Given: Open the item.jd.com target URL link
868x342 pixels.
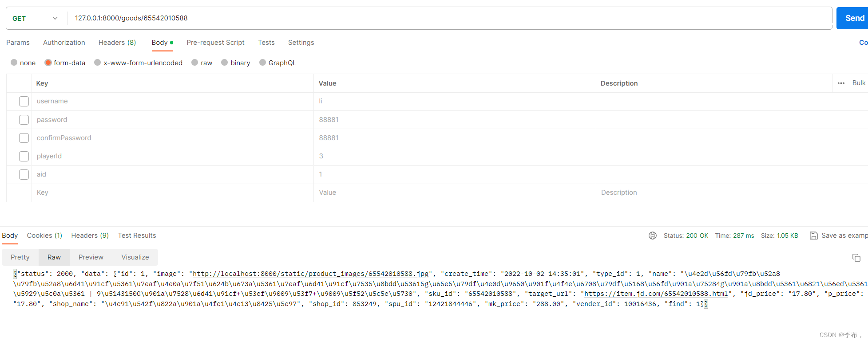Looking at the screenshot, I should click(656, 294).
